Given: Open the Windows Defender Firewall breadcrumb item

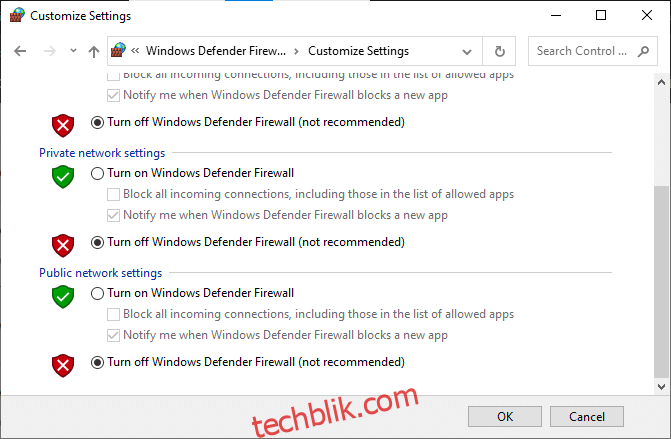Looking at the screenshot, I should pyautogui.click(x=216, y=51).
